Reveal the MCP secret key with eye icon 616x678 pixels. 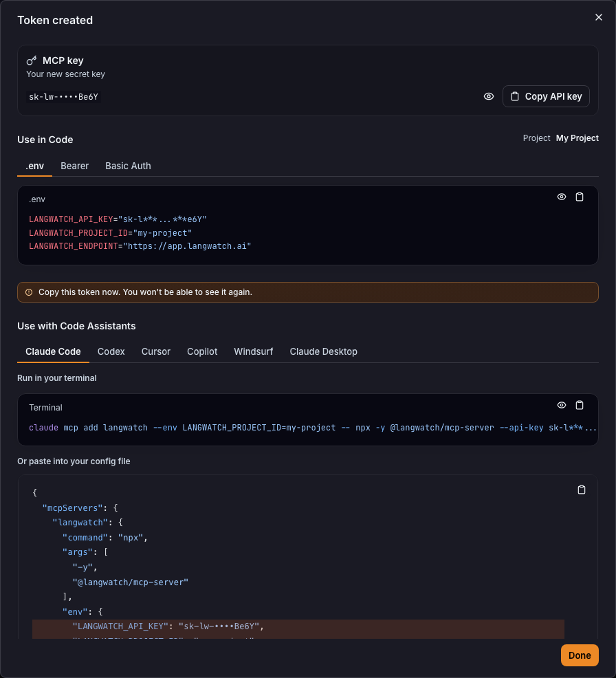[x=489, y=96]
